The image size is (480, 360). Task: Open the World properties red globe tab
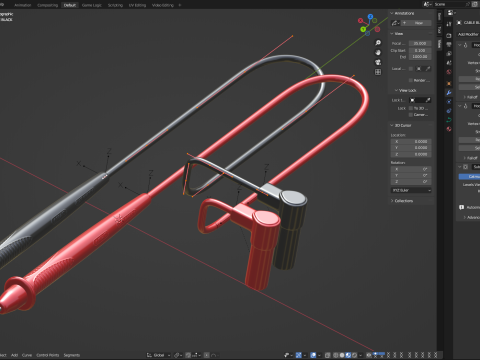pos(449,72)
